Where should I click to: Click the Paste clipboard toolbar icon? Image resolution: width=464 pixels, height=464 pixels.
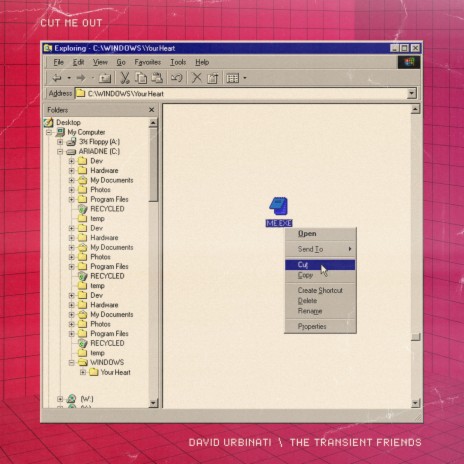click(x=157, y=78)
